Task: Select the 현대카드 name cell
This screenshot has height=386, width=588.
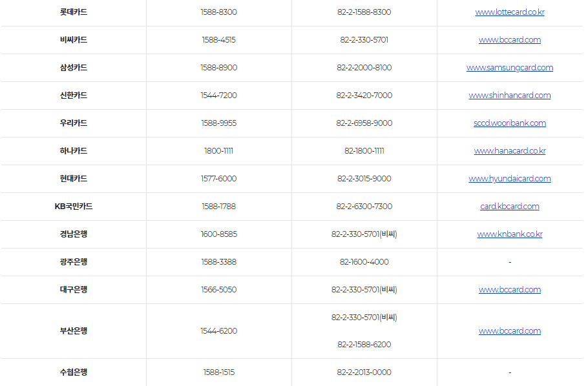Action: coord(74,178)
